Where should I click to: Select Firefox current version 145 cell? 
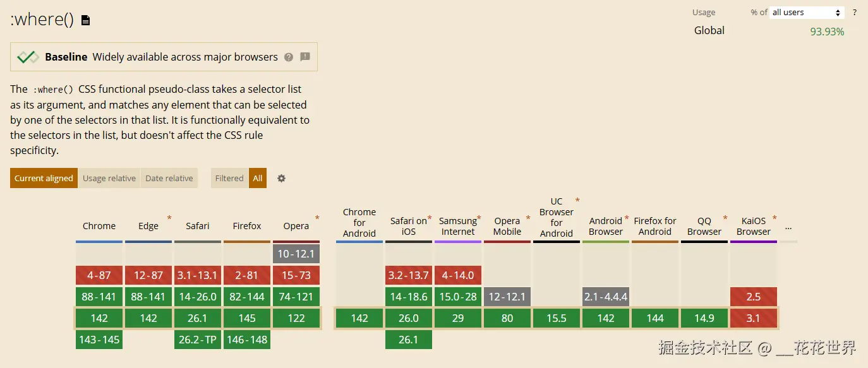pyautogui.click(x=247, y=318)
